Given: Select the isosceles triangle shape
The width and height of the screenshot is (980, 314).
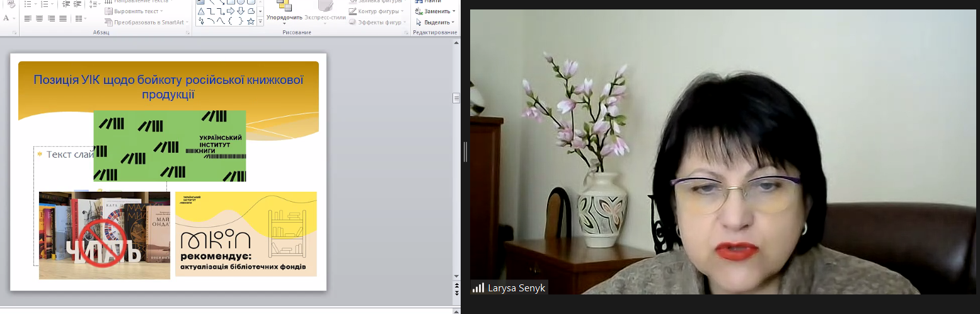Looking at the screenshot, I should (x=200, y=11).
